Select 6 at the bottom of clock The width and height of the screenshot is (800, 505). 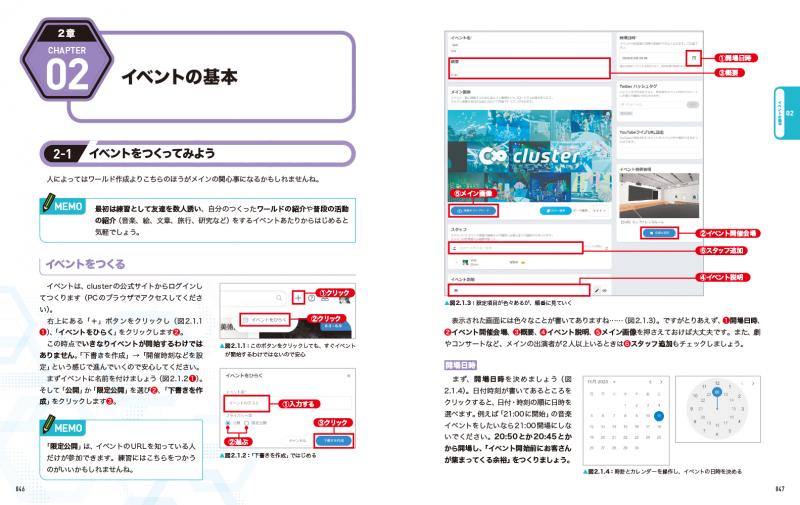pyautogui.click(x=717, y=435)
